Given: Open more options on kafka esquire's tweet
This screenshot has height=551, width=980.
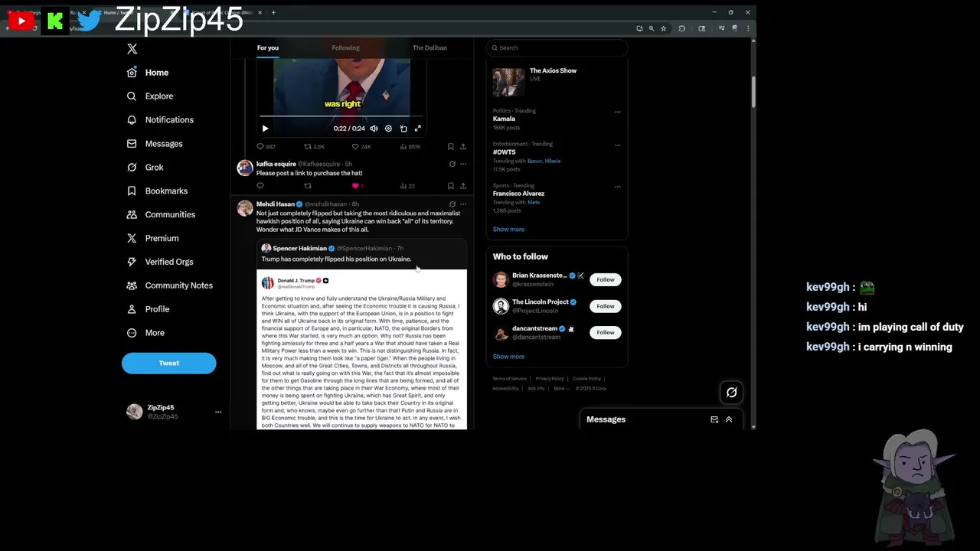Looking at the screenshot, I should 463,164.
